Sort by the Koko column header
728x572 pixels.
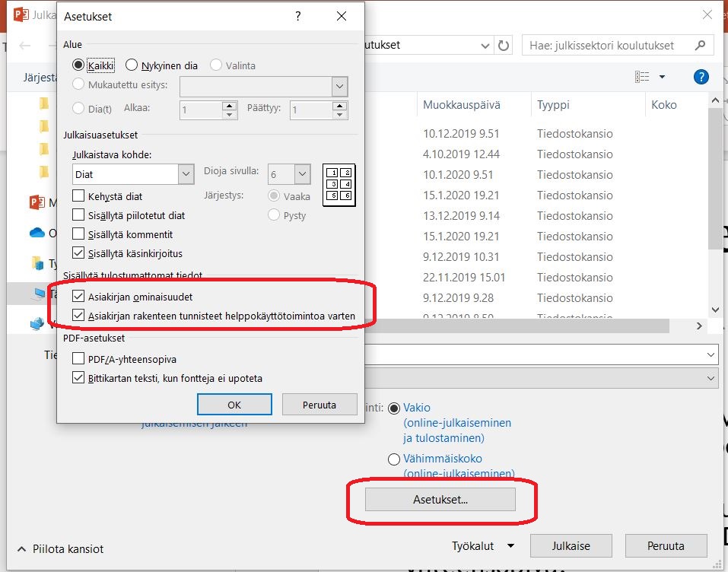[x=664, y=105]
